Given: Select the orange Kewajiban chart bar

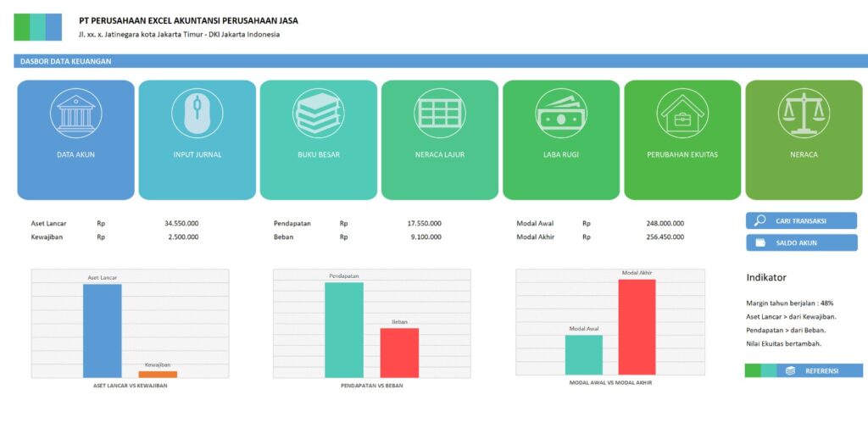Looking at the screenshot, I should (x=158, y=374).
